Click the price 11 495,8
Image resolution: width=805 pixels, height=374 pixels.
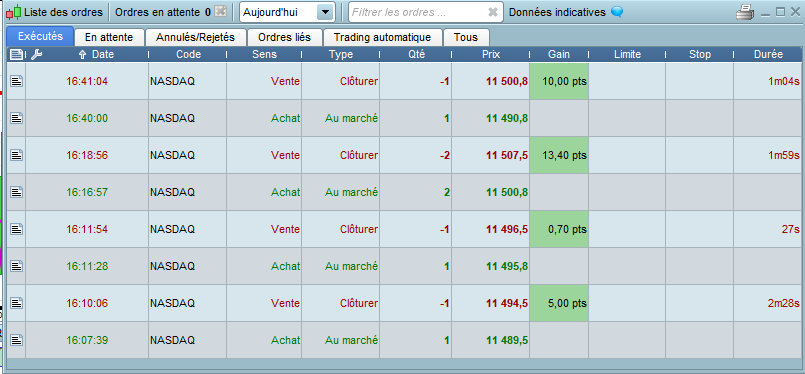[x=507, y=266]
